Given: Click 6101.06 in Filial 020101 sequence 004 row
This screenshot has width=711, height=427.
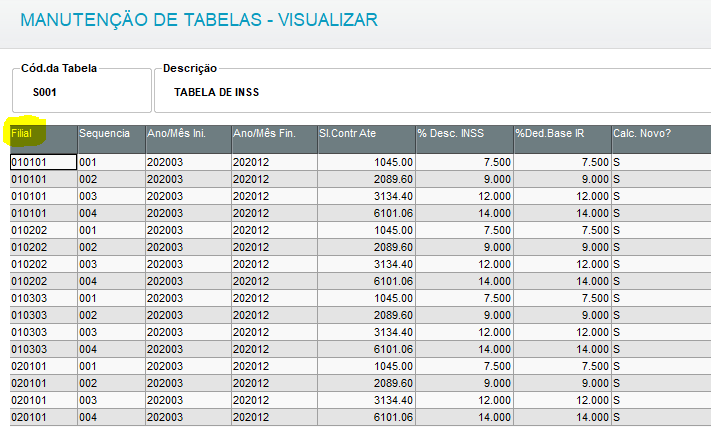Looking at the screenshot, I should pos(366,417).
